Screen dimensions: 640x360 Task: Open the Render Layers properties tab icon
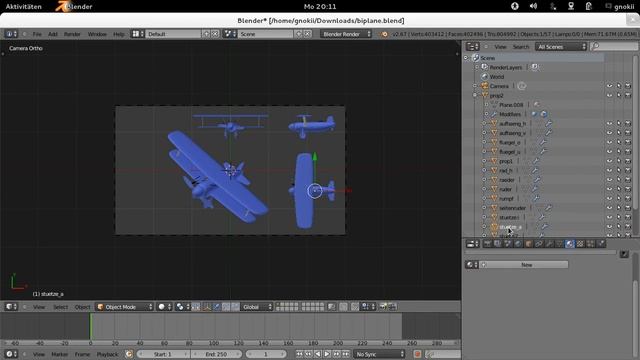tap(498, 244)
